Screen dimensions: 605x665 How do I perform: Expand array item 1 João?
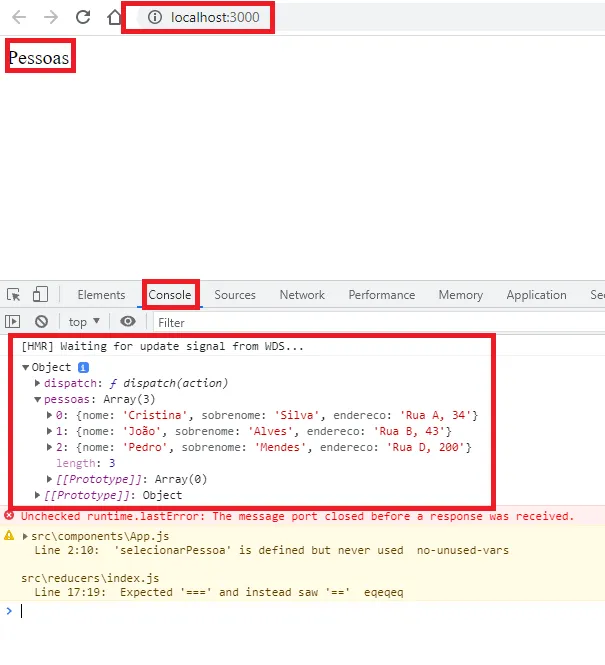click(49, 431)
